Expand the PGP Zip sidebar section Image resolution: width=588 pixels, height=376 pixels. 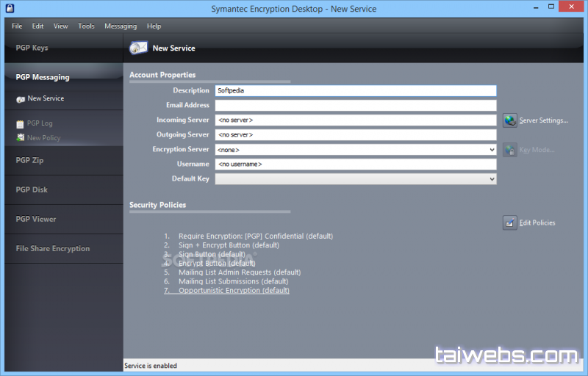click(x=31, y=160)
